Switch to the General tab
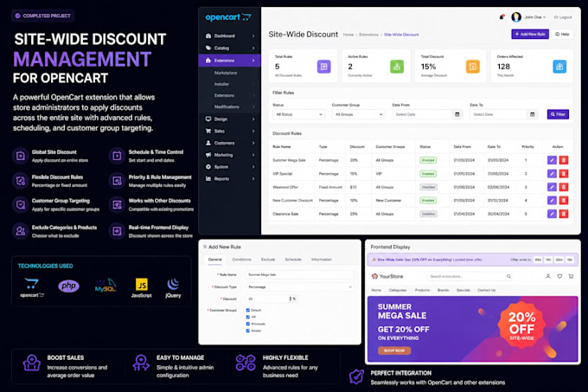This screenshot has width=588, height=392. tap(214, 260)
